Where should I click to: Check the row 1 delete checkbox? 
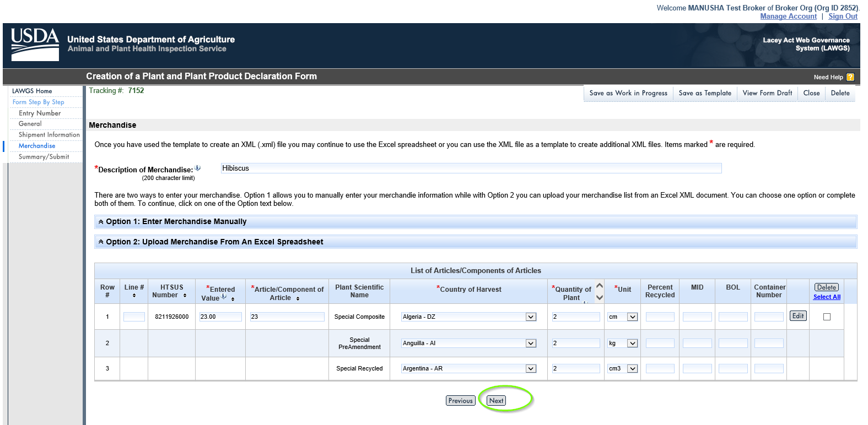pos(826,317)
